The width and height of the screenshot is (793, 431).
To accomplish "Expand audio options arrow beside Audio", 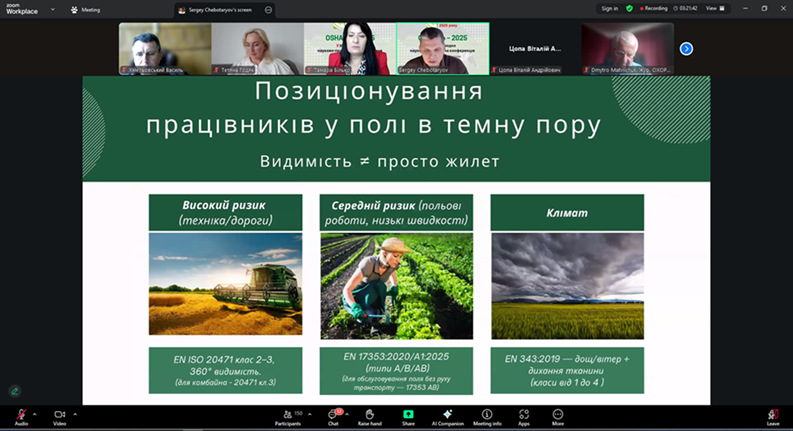I will click(x=35, y=414).
